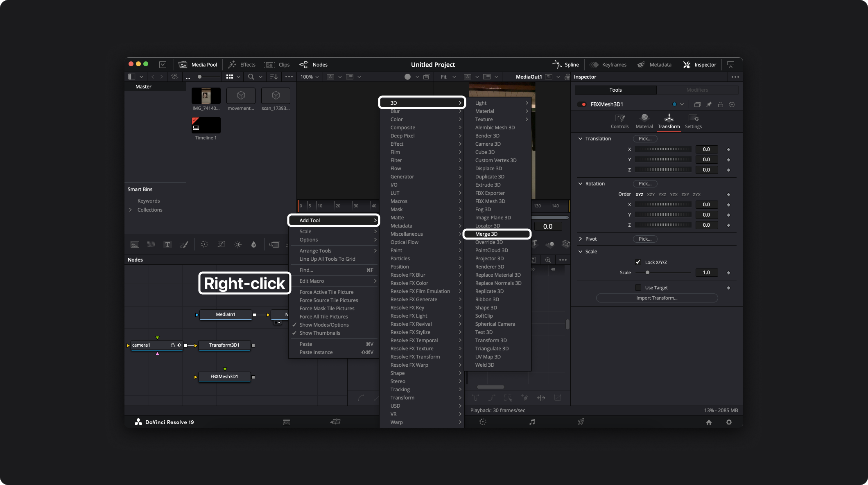This screenshot has height=485, width=868.
Task: Collapse the Translation section
Action: (580, 139)
